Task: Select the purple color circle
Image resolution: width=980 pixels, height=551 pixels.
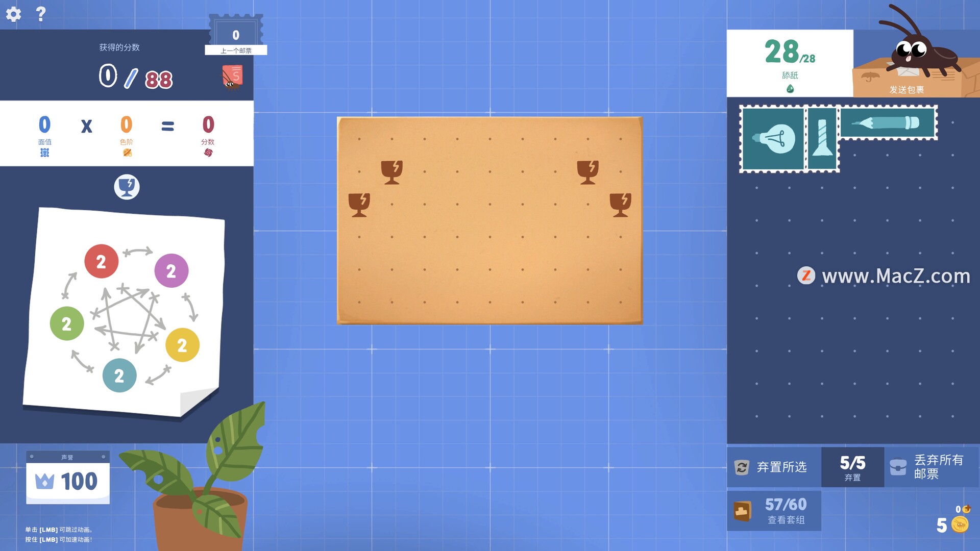Action: [171, 271]
